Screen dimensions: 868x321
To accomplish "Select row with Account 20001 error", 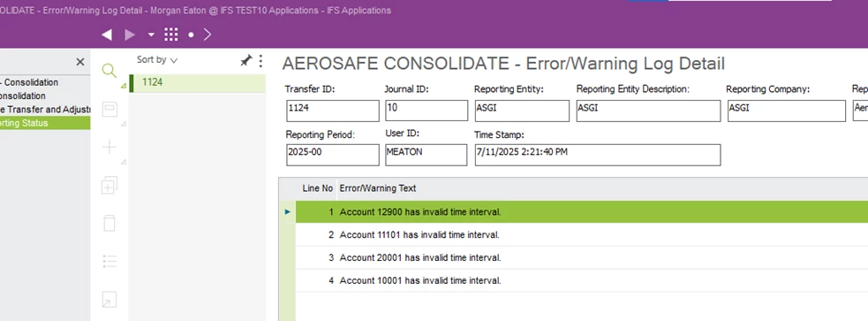I will (x=581, y=258).
